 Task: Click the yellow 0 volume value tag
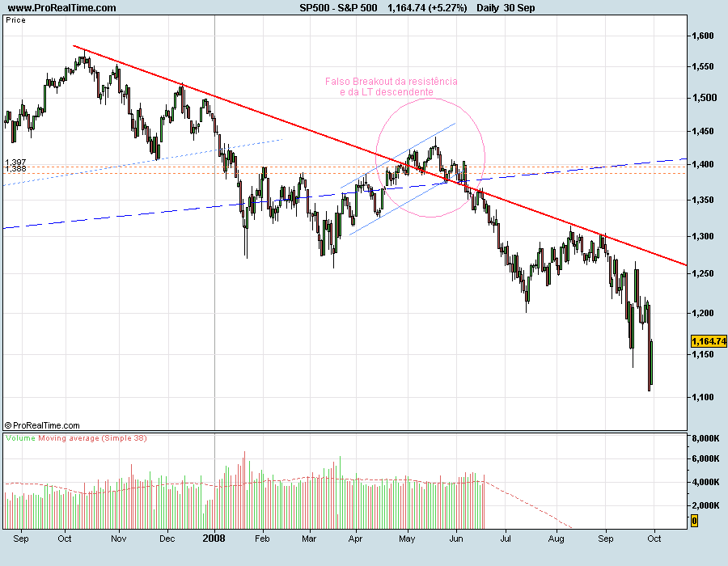(x=694, y=521)
